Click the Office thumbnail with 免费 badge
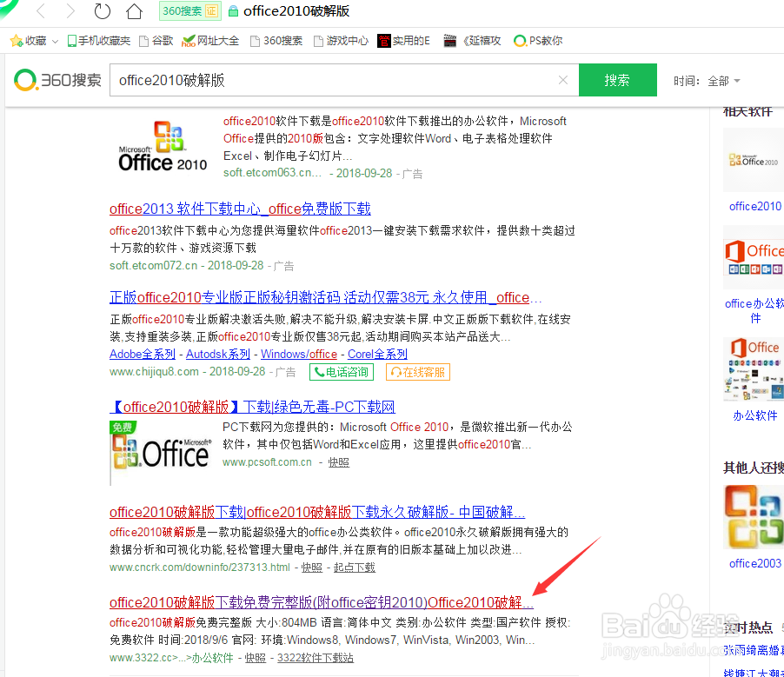This screenshot has height=677, width=784. pos(161,452)
